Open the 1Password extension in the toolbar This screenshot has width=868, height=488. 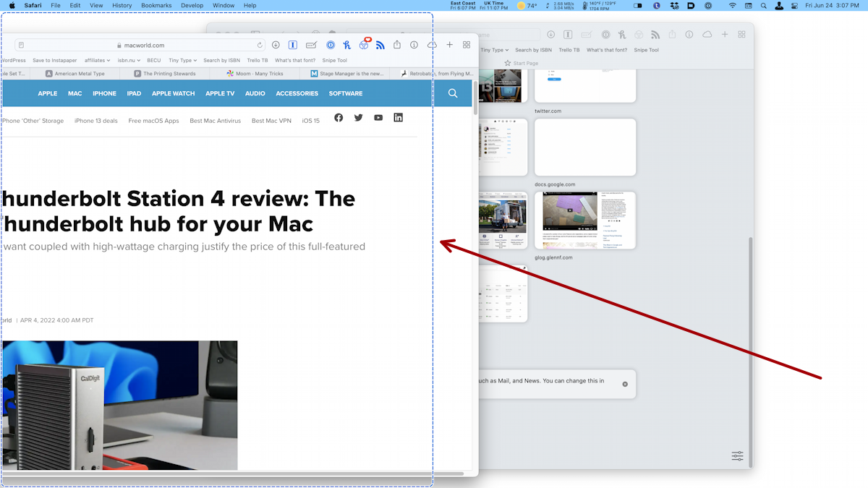coord(330,44)
